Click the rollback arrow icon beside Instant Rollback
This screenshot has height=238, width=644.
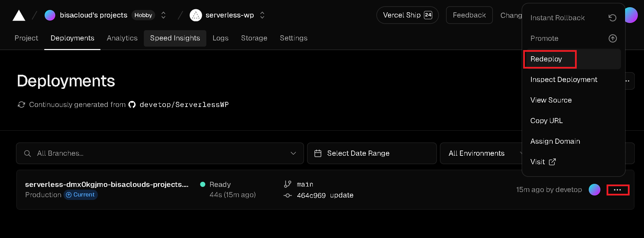tap(613, 17)
